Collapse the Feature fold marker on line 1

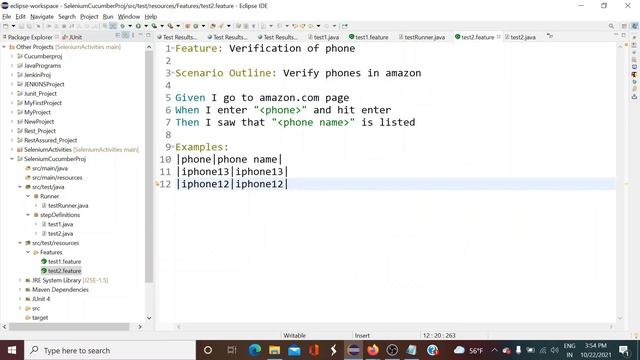173,49
